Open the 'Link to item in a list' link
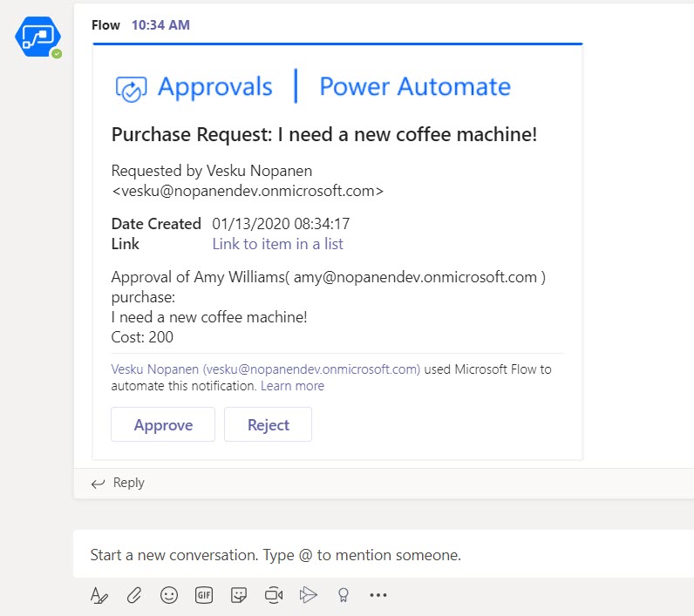Screen dimensions: 694x616 pos(277,244)
